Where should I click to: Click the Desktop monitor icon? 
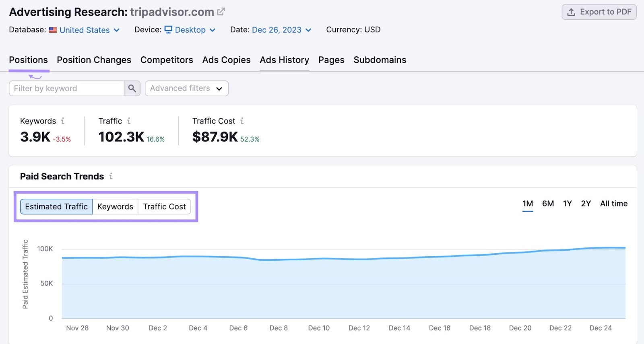coord(168,29)
